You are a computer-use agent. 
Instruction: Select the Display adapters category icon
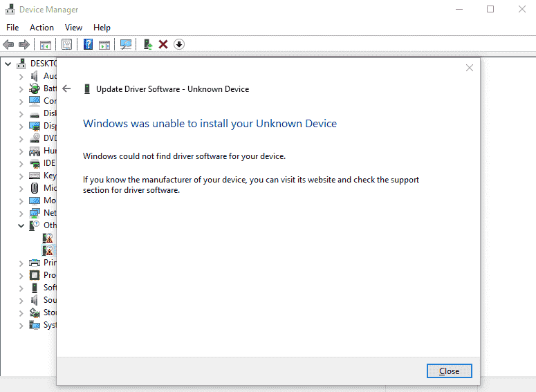(x=35, y=126)
